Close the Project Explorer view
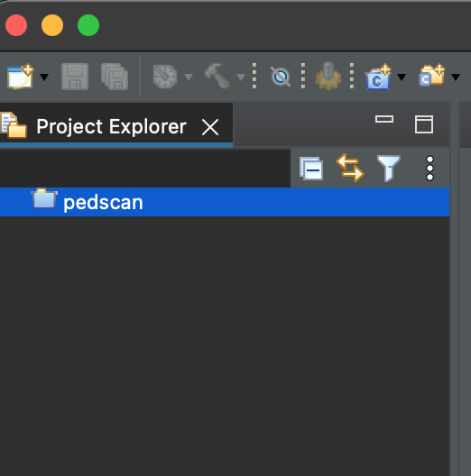The width and height of the screenshot is (471, 476). pos(210,127)
